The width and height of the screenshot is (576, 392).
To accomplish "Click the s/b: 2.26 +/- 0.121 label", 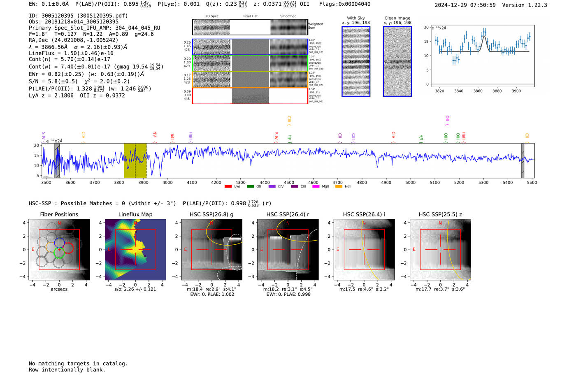I will coord(135,289).
